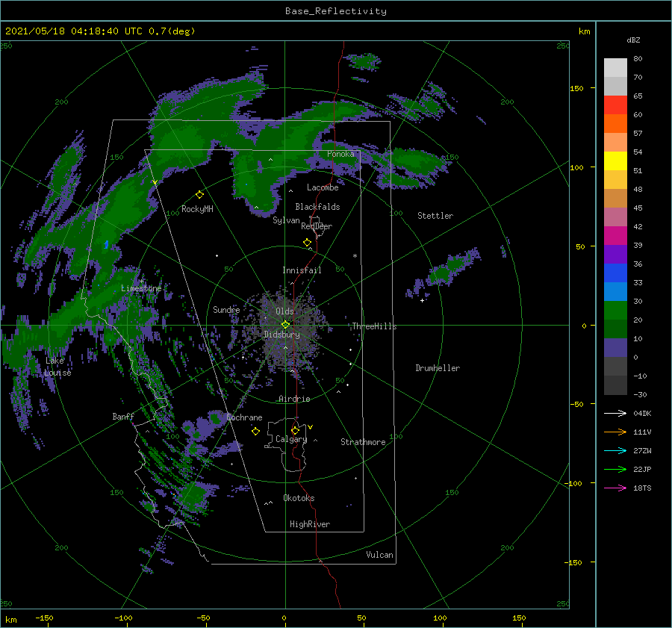
Task: Click the yellow 0 tick on bottom axis
Action: pyautogui.click(x=284, y=618)
